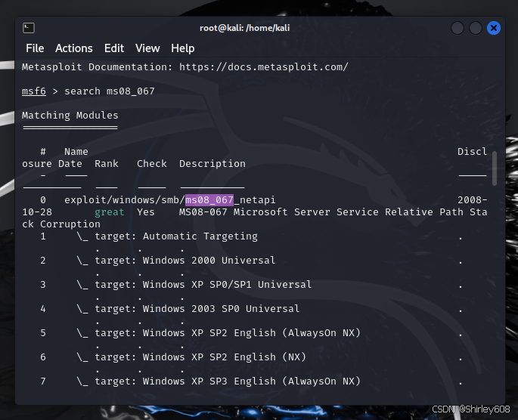The image size is (518, 420).
Task: Click 'Windows XP SP0/SP1 Universal' target row
Action: pyautogui.click(x=203, y=284)
